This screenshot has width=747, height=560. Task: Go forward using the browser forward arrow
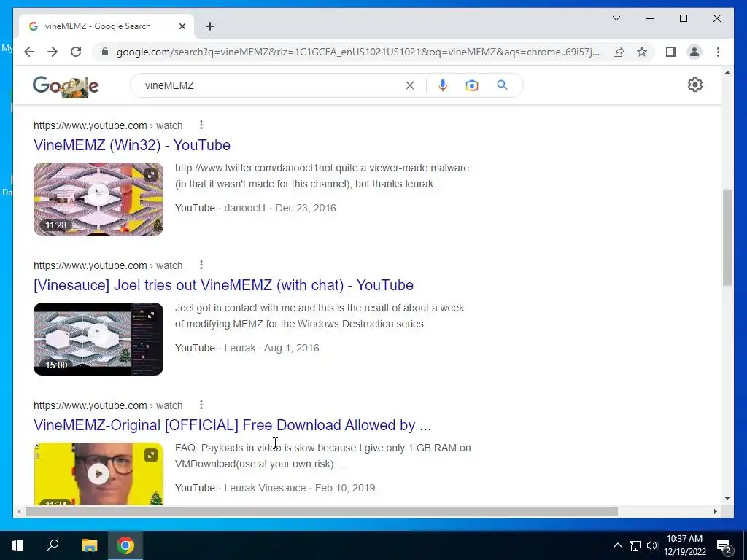(53, 52)
